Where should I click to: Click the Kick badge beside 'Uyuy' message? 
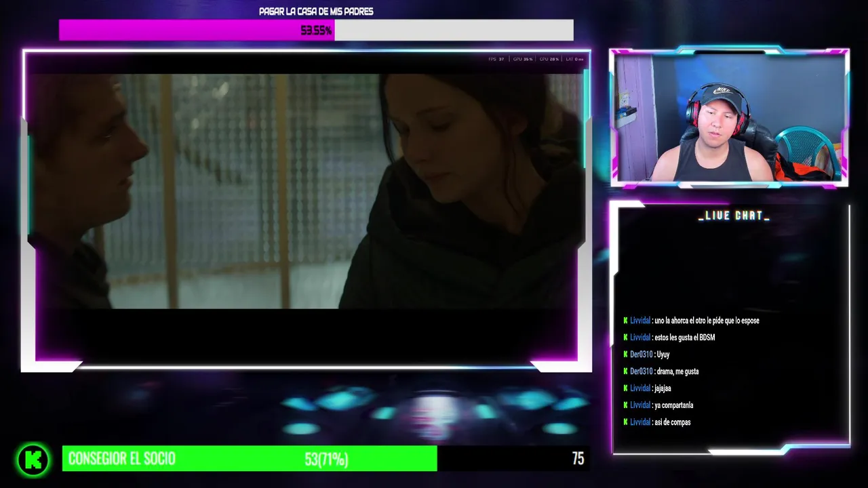(x=625, y=354)
